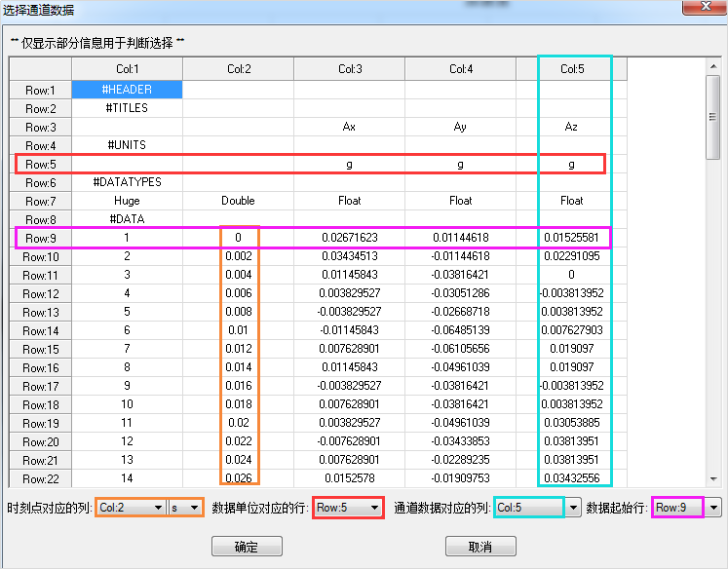Viewport: 728px width, 570px height.
Task: Click the 0.0152578 cell
Action: (349, 478)
